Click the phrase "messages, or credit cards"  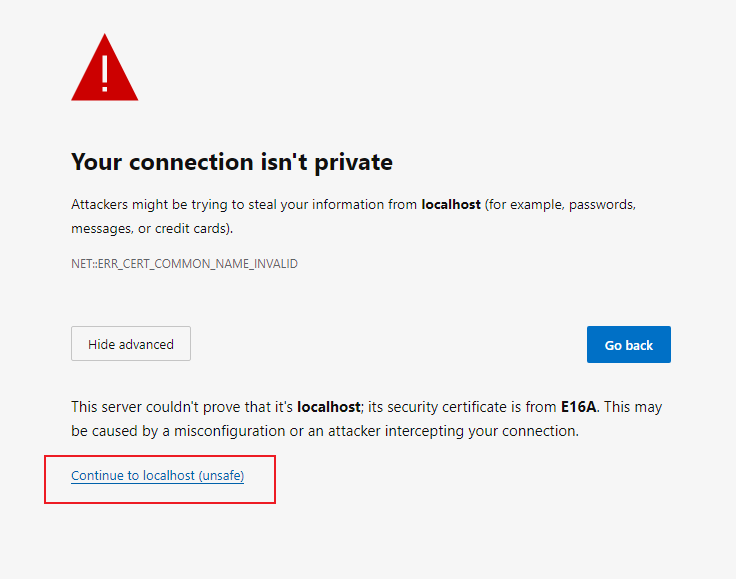coord(150,228)
